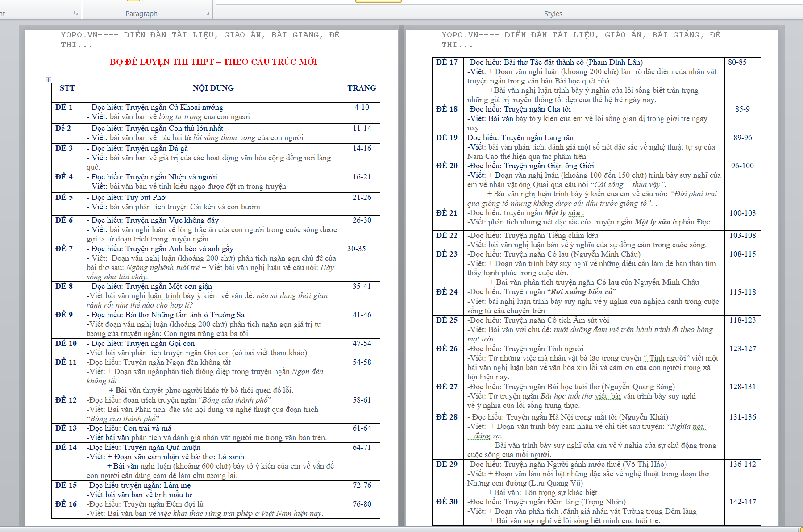803x532 pixels.
Task: Click text 'Truyện ngắn Anh béo và anh gầy'
Action: (x=179, y=249)
